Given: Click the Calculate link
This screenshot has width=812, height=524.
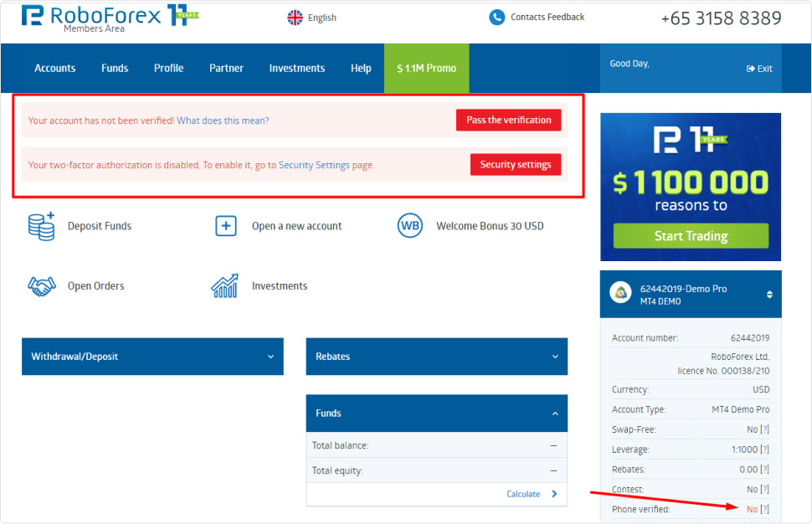Looking at the screenshot, I should 523,494.
